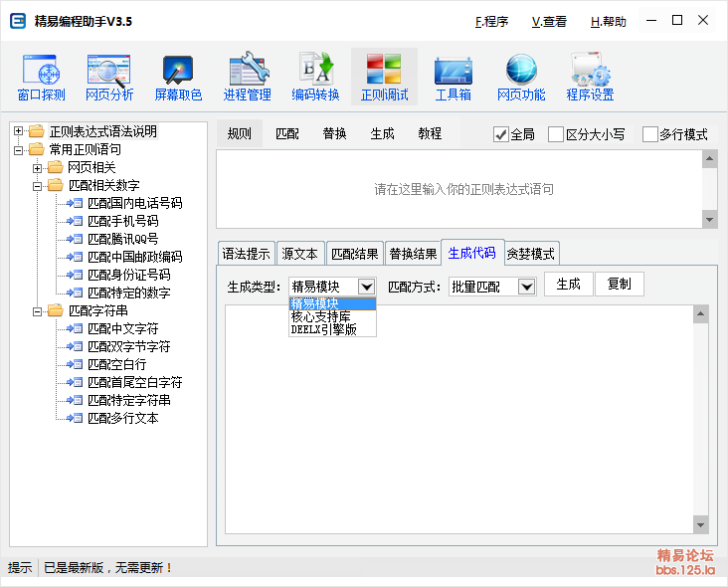The image size is (728, 587).
Task: Choose 核心支持库 in the dropdown list
Action: pyautogui.click(x=332, y=316)
